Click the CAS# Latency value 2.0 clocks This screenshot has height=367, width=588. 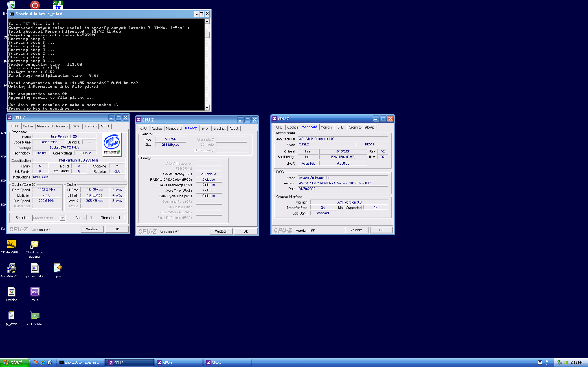pyautogui.click(x=208, y=174)
